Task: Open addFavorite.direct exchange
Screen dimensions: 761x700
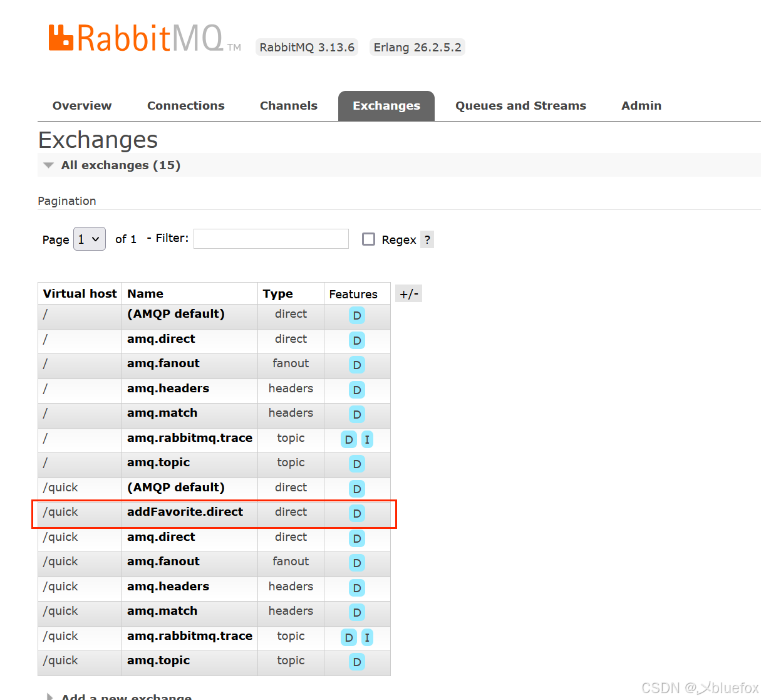Action: (185, 512)
